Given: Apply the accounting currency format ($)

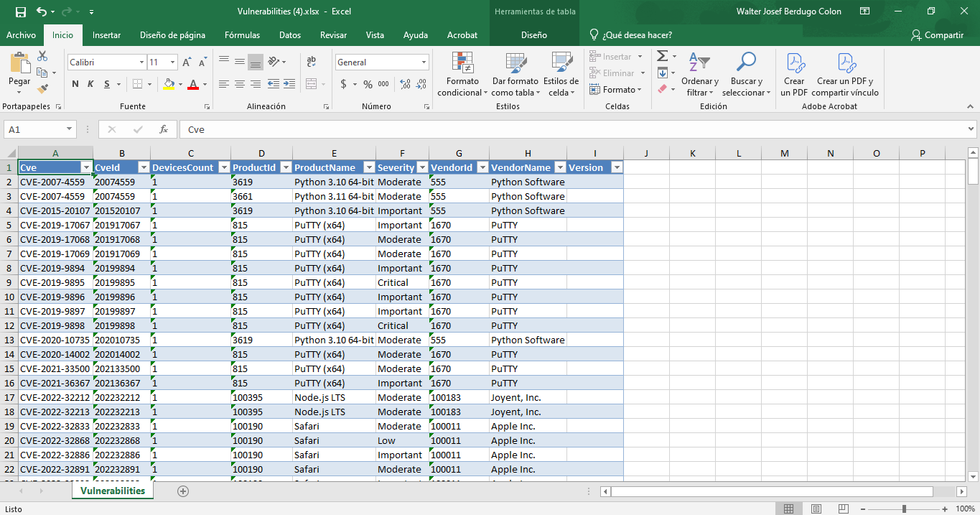Looking at the screenshot, I should [344, 84].
